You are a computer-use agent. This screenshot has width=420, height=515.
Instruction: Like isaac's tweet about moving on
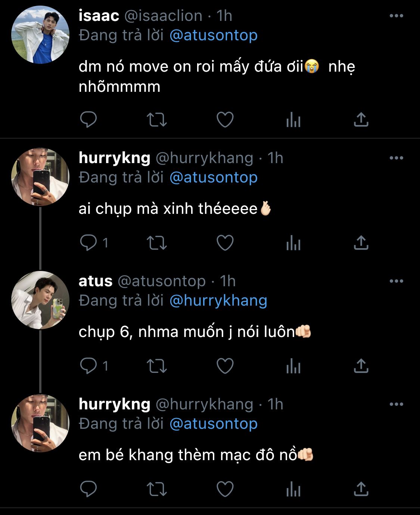tap(225, 120)
